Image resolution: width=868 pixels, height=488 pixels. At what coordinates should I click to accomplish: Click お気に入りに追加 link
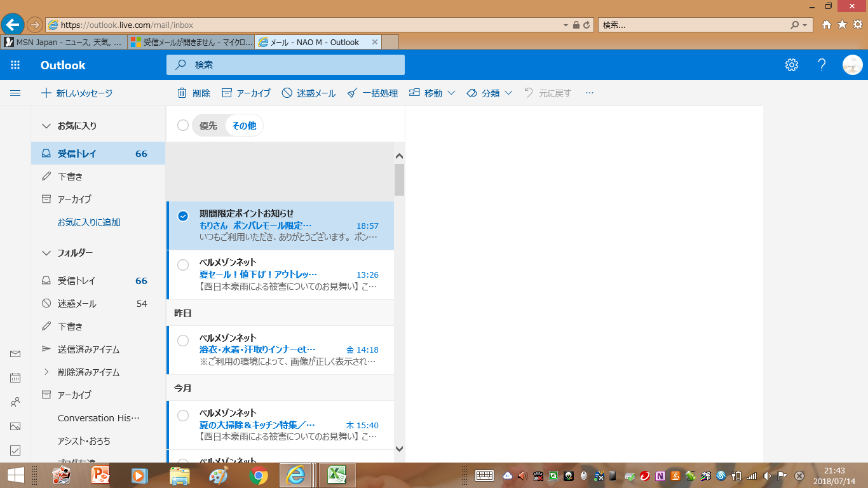click(x=89, y=222)
